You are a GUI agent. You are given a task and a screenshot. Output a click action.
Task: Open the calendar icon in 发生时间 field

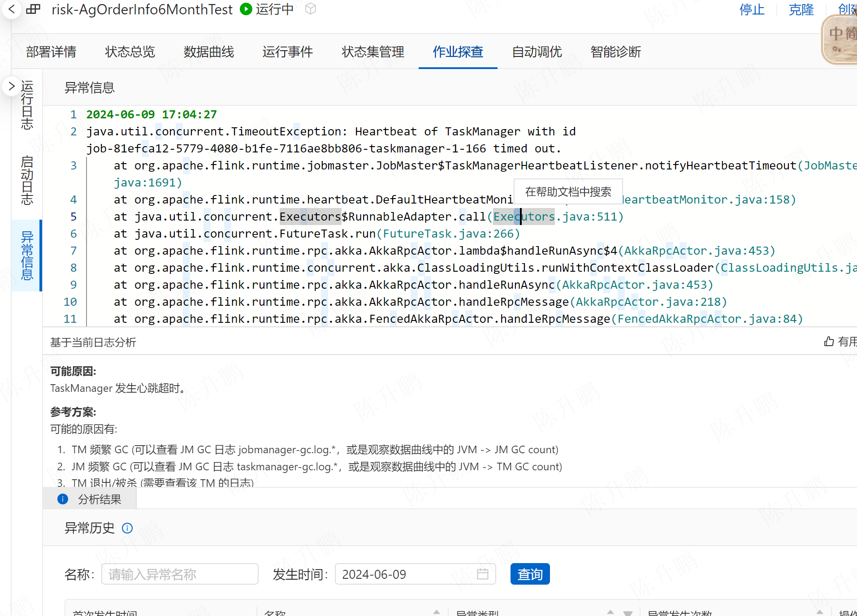[483, 574]
